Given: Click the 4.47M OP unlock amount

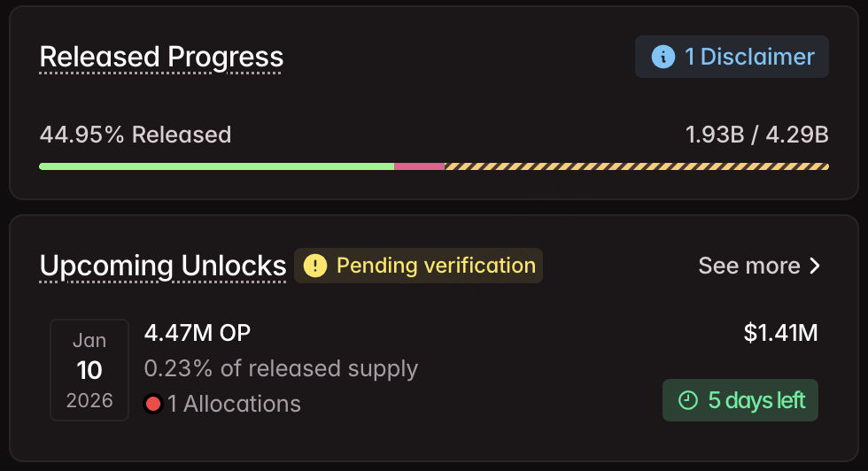Looking at the screenshot, I should [197, 333].
